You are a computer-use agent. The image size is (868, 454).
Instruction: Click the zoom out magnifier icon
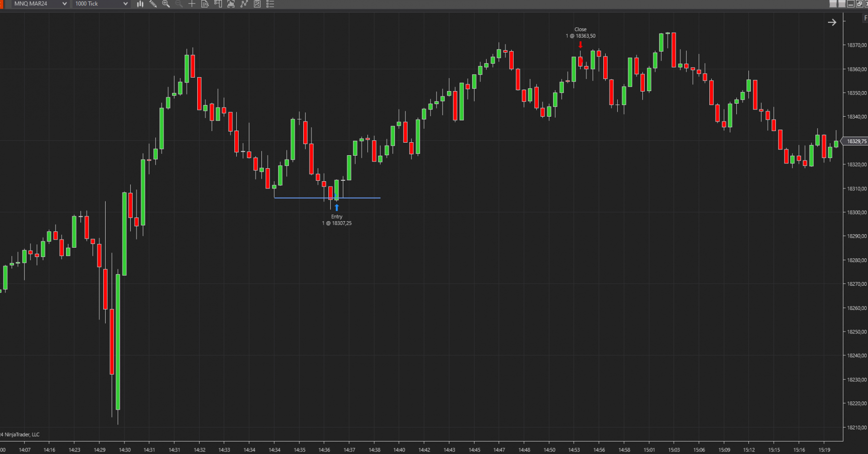[x=179, y=4]
